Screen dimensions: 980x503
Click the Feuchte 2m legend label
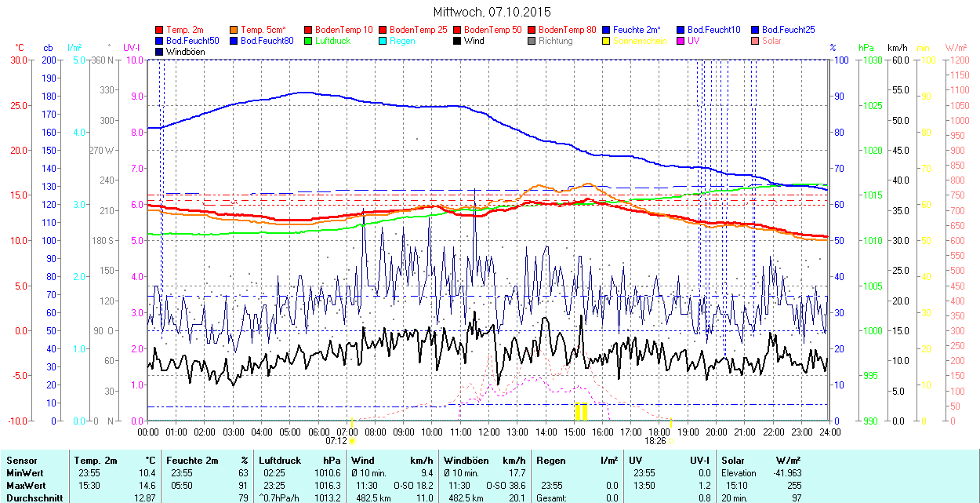[x=640, y=30]
